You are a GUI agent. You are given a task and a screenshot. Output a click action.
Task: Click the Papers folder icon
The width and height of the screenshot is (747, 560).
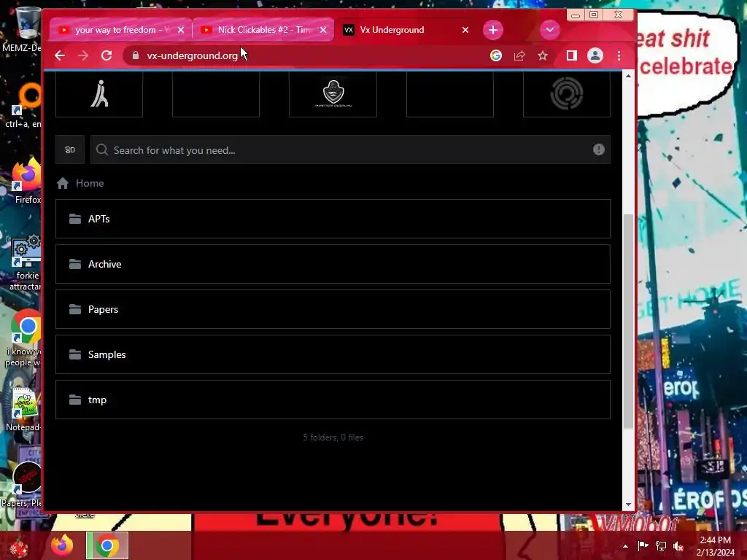pyautogui.click(x=75, y=309)
